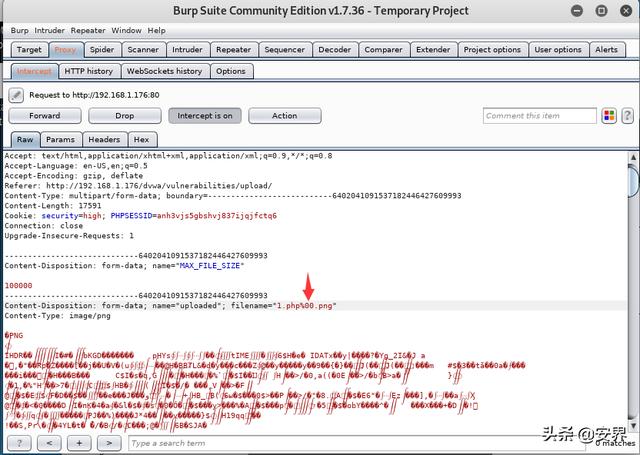This screenshot has height=455, width=640.
Task: Switch to the Raw view tab
Action: pyautogui.click(x=25, y=140)
